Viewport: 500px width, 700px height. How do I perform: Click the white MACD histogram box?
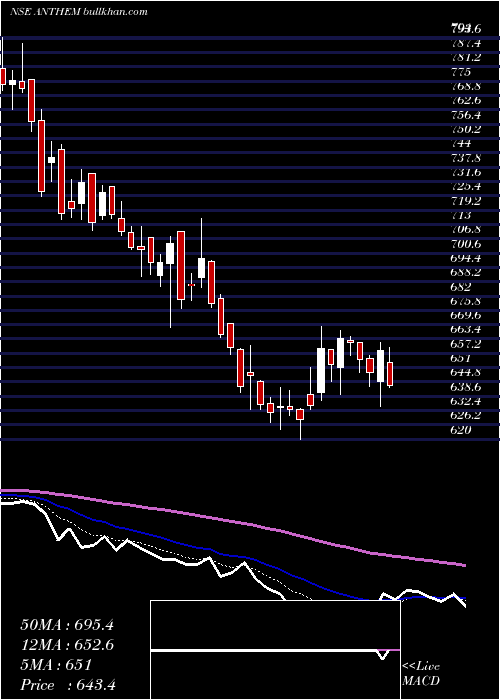(x=275, y=650)
